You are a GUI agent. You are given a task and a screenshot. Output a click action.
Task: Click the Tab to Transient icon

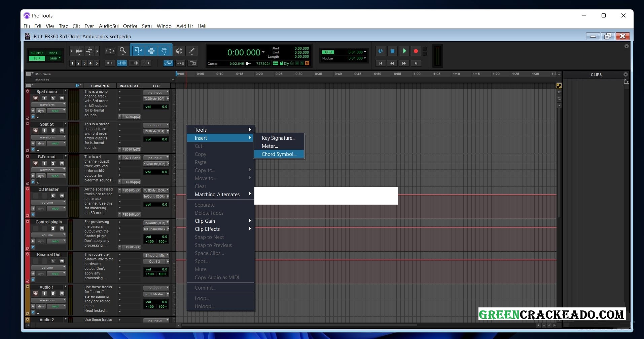pyautogui.click(x=110, y=63)
